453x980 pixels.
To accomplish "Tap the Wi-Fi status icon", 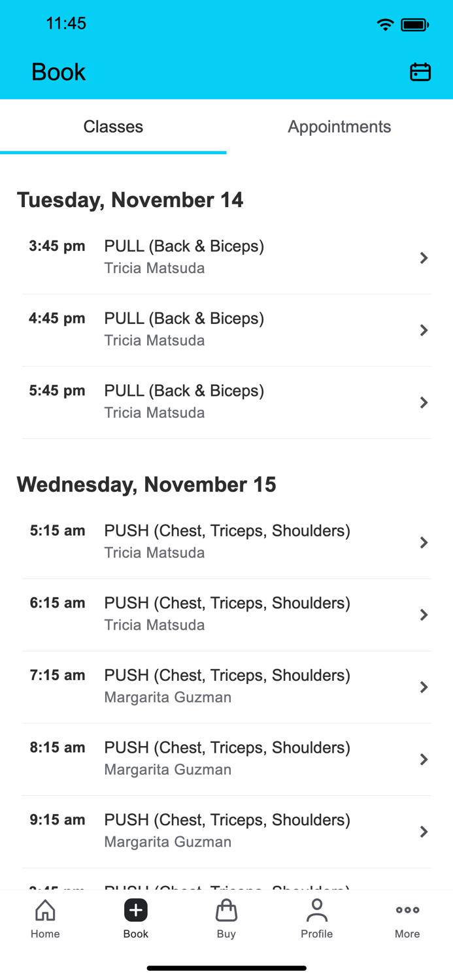I will [385, 24].
